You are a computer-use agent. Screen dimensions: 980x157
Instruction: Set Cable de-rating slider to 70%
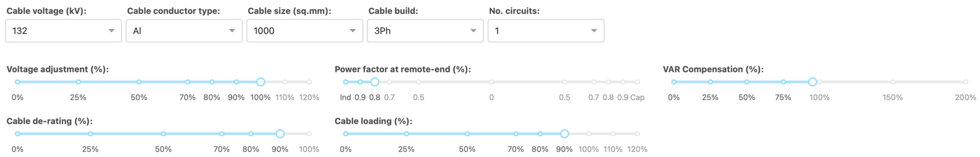pyautogui.click(x=222, y=134)
